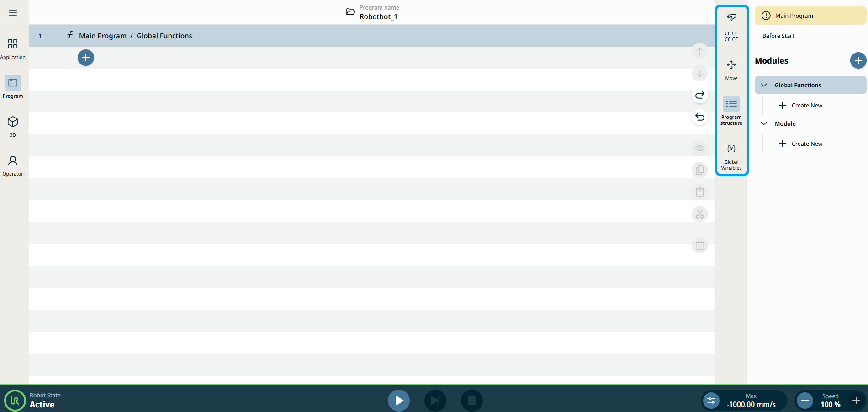Click the copy node icon
Viewport: 868px width, 412px height.
point(699,170)
